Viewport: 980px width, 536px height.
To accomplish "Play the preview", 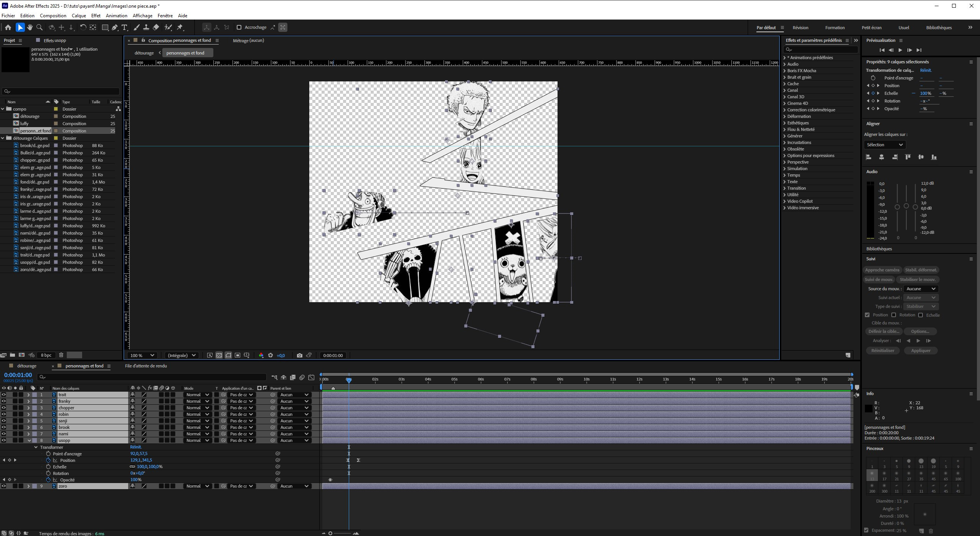I will tap(900, 50).
